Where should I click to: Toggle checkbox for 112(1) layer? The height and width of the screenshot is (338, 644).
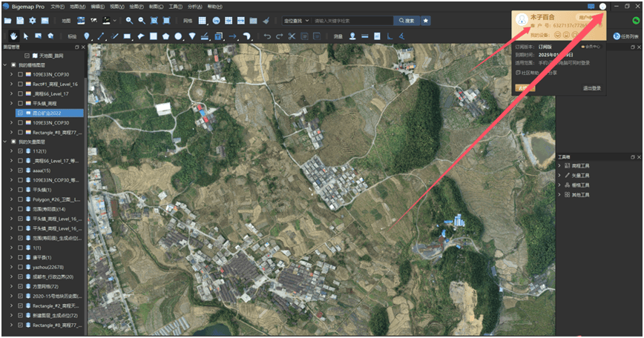(20, 151)
